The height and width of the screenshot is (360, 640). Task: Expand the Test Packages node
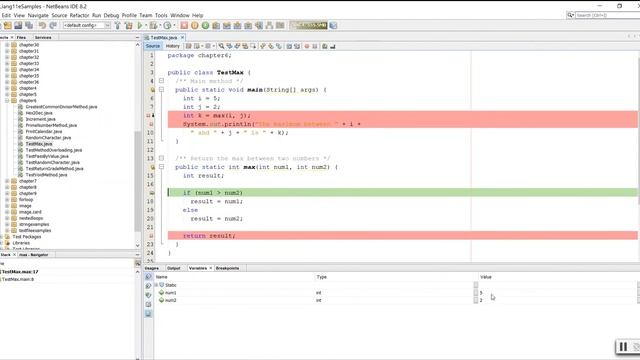[2, 237]
